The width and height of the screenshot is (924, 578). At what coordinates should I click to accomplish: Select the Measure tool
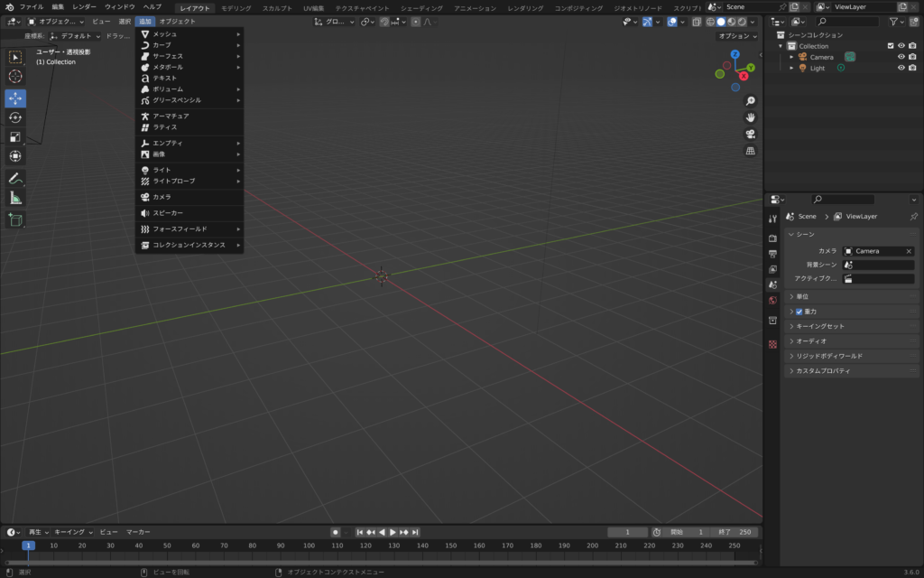tap(15, 198)
